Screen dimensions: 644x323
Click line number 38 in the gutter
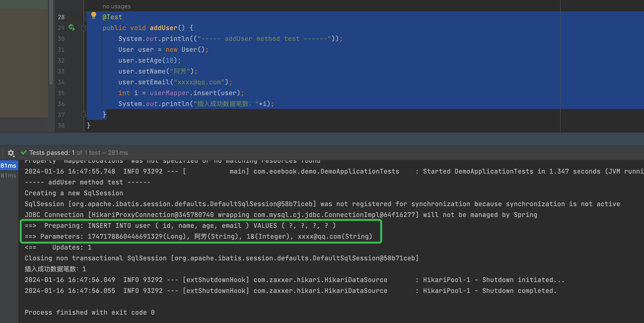[x=61, y=126]
